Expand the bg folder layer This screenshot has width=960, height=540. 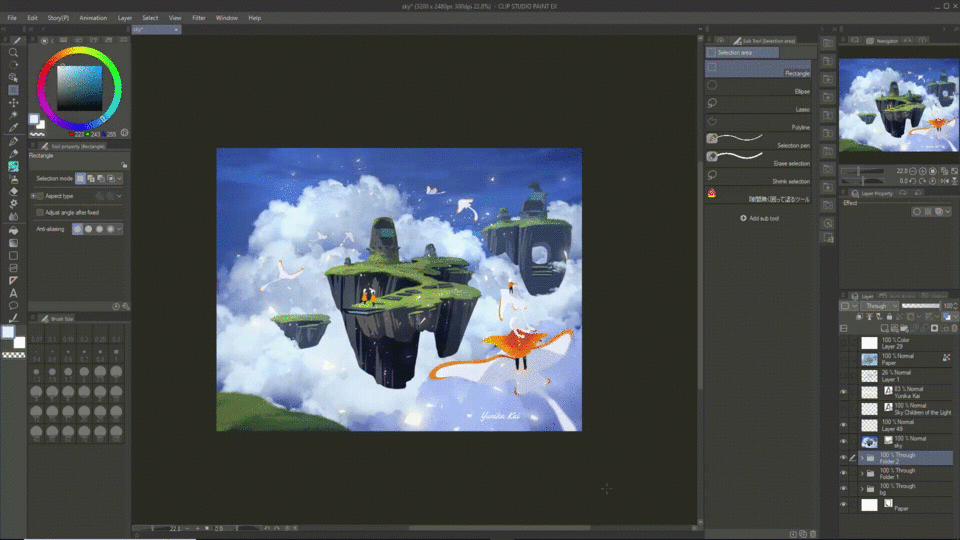tap(861, 489)
